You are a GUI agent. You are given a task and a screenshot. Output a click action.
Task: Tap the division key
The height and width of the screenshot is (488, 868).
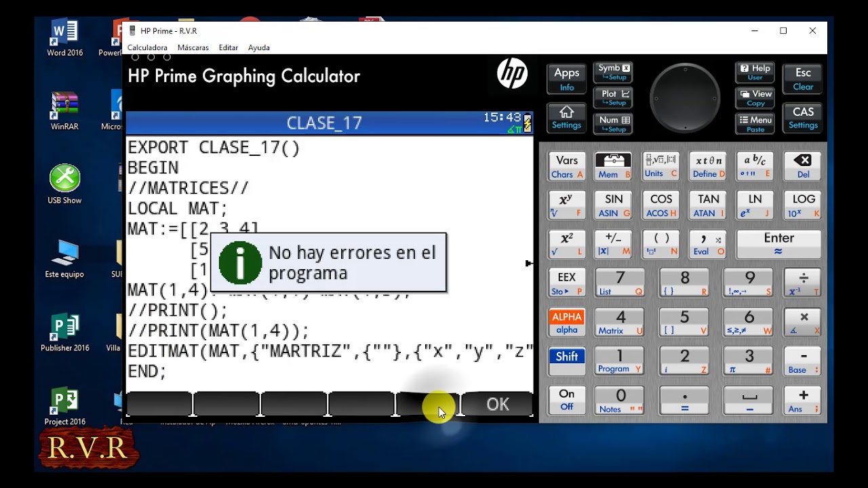point(803,283)
